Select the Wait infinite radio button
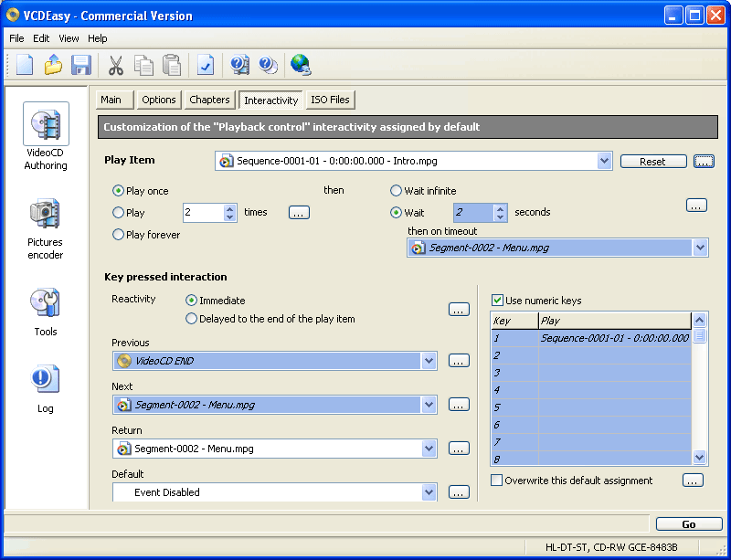Image resolution: width=731 pixels, height=560 pixels. coord(396,191)
